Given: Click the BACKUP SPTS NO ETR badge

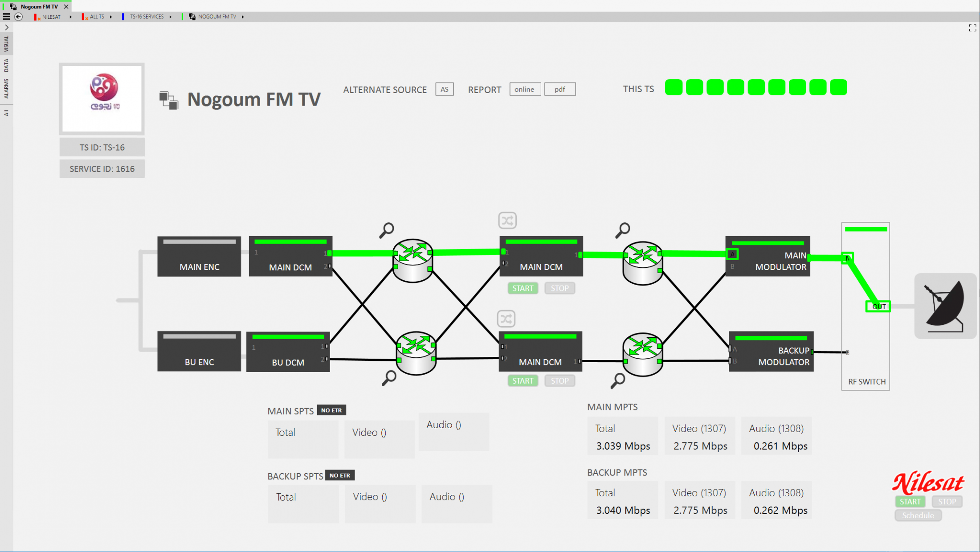Looking at the screenshot, I should [x=340, y=475].
